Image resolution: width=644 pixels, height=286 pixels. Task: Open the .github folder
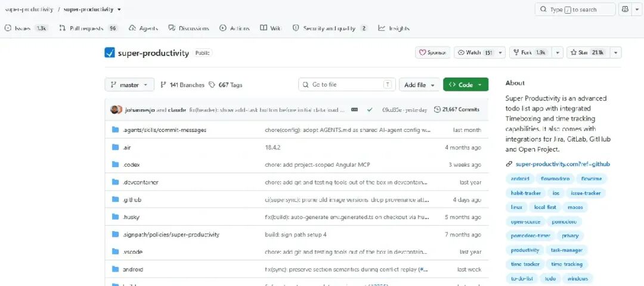(132, 199)
